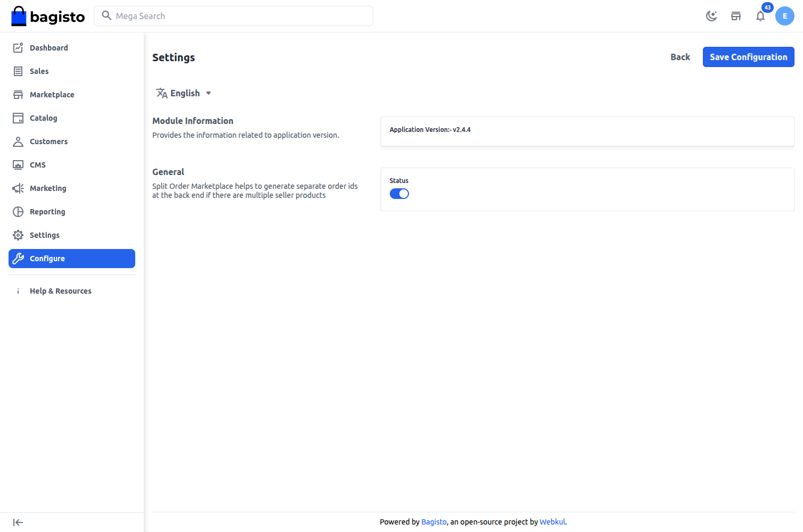This screenshot has height=532, width=803.
Task: Open the Reporting menu label
Action: [47, 212]
